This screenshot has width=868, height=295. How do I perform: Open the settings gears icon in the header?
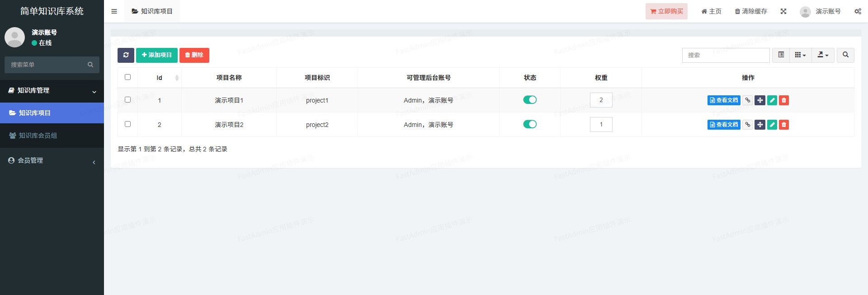(858, 11)
